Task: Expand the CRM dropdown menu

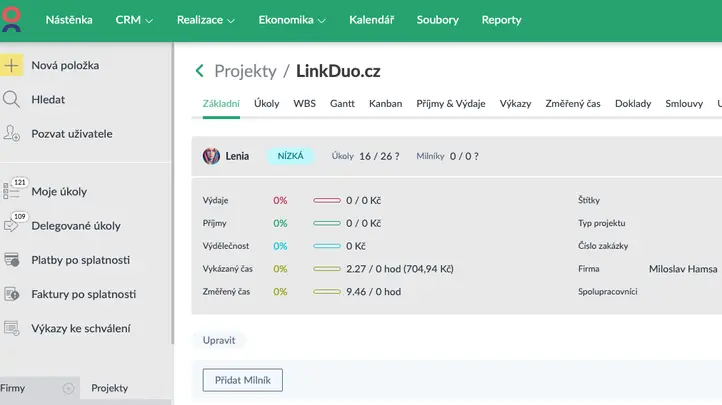Action: click(134, 20)
